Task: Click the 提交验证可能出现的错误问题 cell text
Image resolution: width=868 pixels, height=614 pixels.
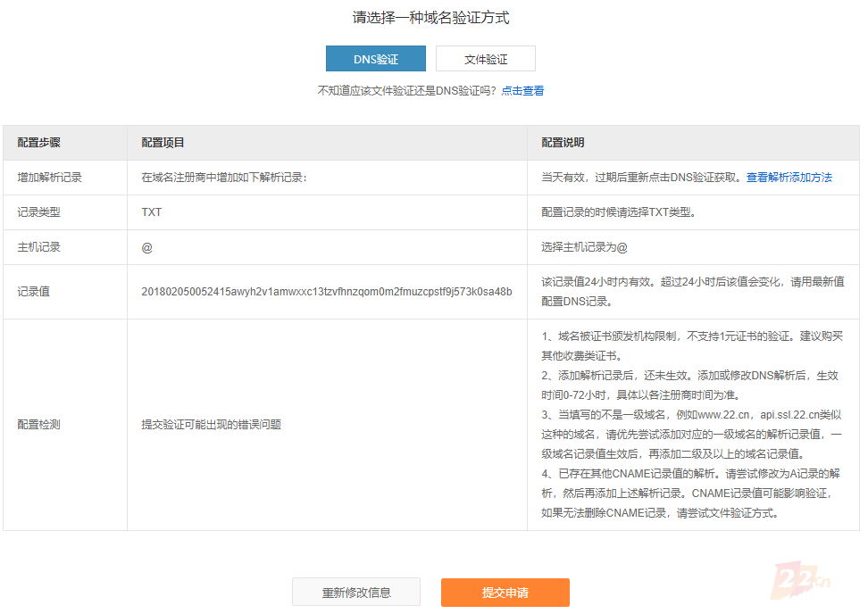Action: [x=211, y=425]
